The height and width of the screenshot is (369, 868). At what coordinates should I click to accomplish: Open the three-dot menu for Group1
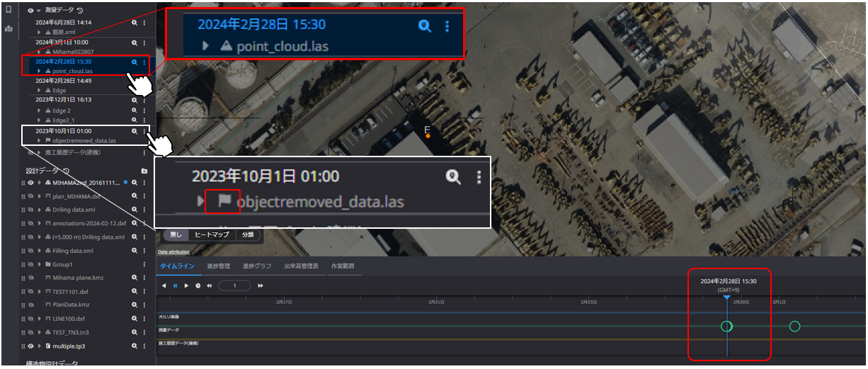pyautogui.click(x=144, y=263)
